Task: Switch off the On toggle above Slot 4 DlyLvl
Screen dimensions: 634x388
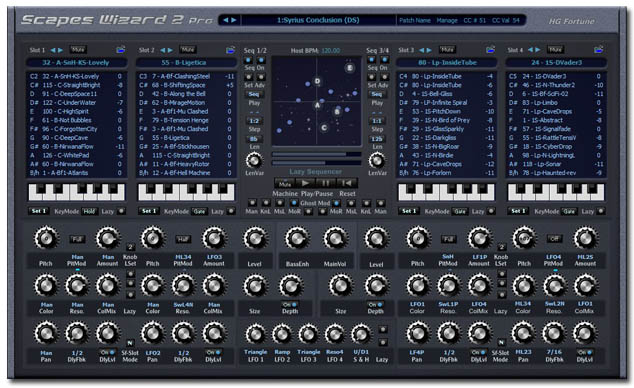Action: [585, 352]
